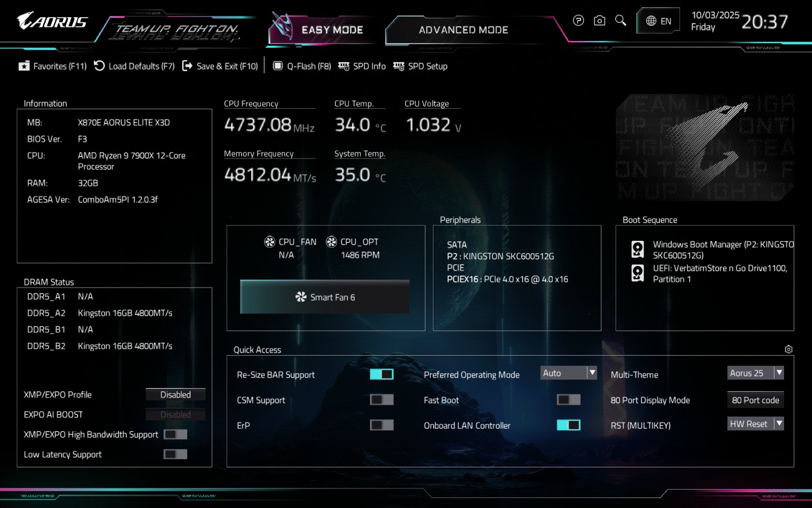812x508 pixels.
Task: Toggle Low Latency Support switch
Action: [175, 454]
